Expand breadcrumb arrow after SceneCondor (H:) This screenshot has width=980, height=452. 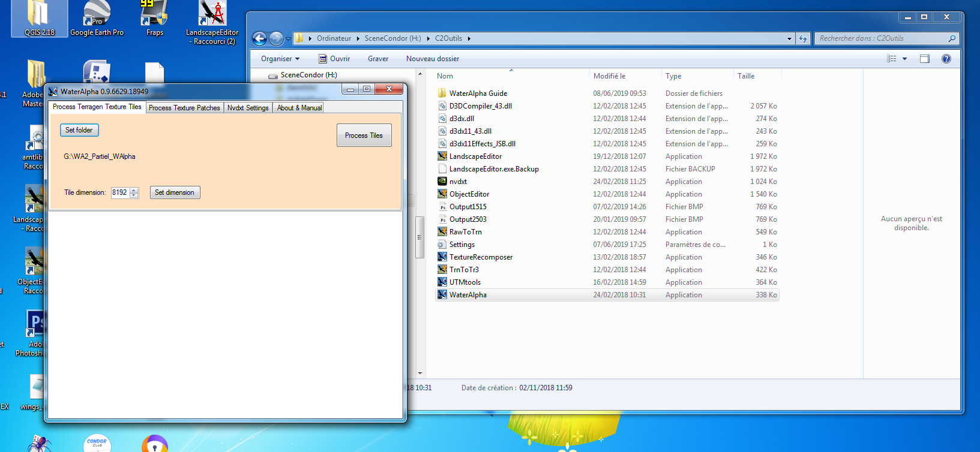coord(428,38)
